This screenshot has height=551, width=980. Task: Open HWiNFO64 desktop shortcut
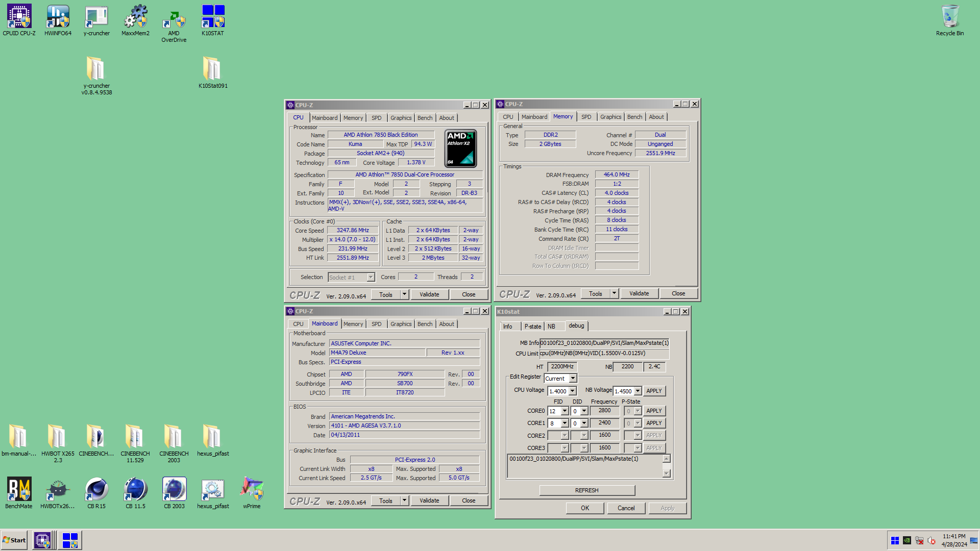point(58,20)
